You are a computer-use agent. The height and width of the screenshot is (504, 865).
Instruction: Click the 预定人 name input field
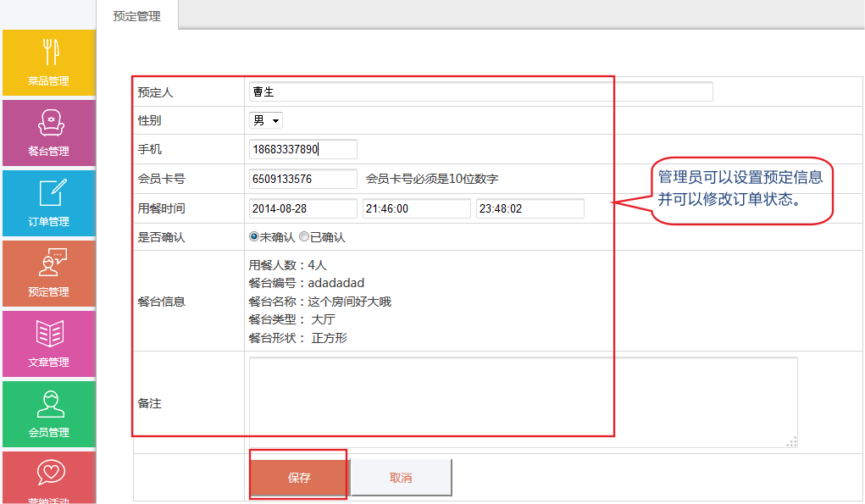[480, 91]
